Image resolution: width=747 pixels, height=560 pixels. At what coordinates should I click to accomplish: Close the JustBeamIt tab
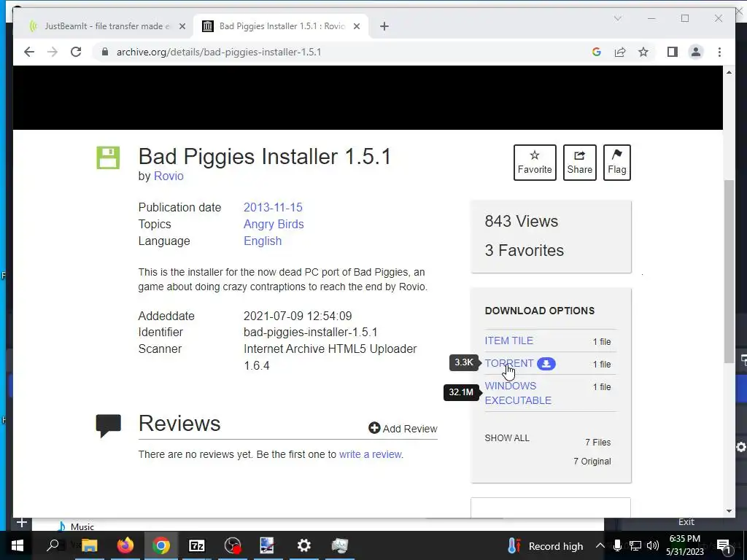point(182,26)
